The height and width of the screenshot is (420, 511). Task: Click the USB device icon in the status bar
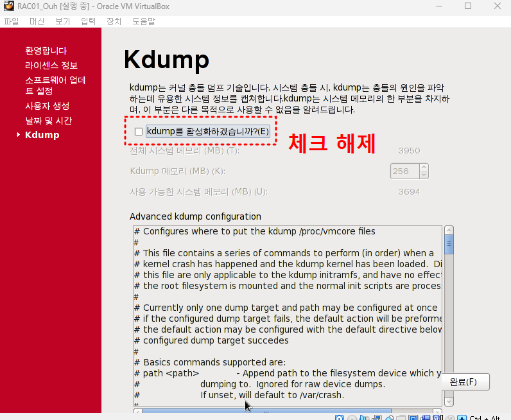point(389,417)
